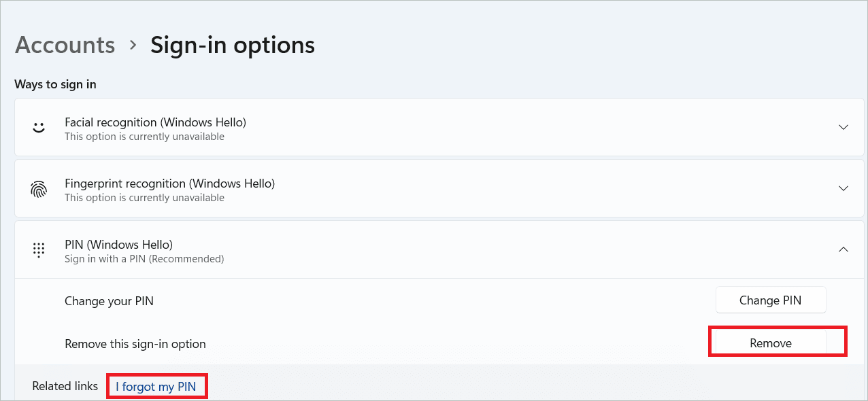Viewport: 868px width, 401px height.
Task: Click the Fingerprint recognition icon
Action: 39,189
